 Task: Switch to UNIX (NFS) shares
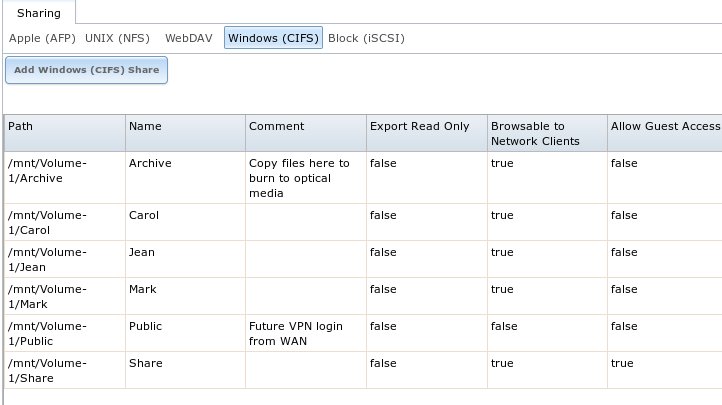click(x=117, y=38)
